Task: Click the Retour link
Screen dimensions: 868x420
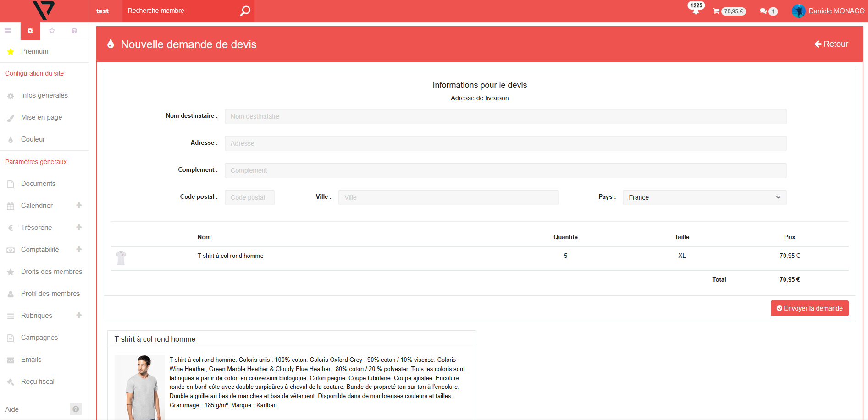Action: tap(831, 44)
